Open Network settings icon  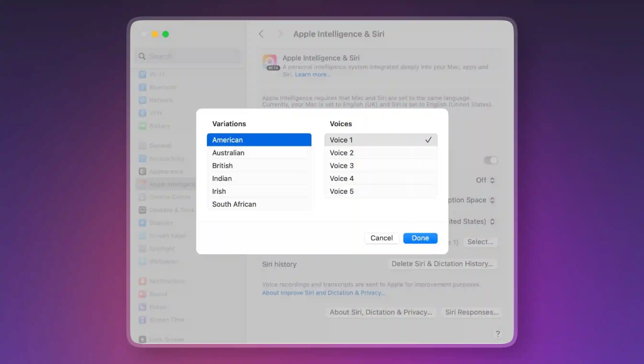point(142,100)
